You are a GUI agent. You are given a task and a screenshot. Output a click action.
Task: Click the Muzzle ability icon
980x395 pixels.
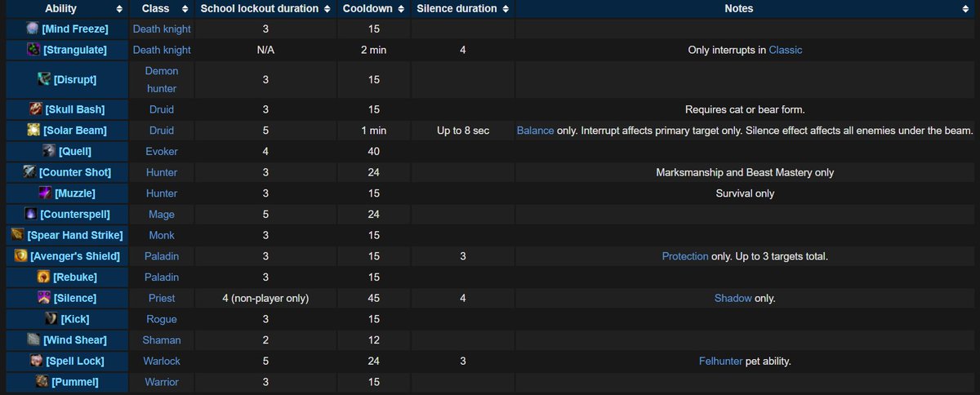tap(45, 193)
